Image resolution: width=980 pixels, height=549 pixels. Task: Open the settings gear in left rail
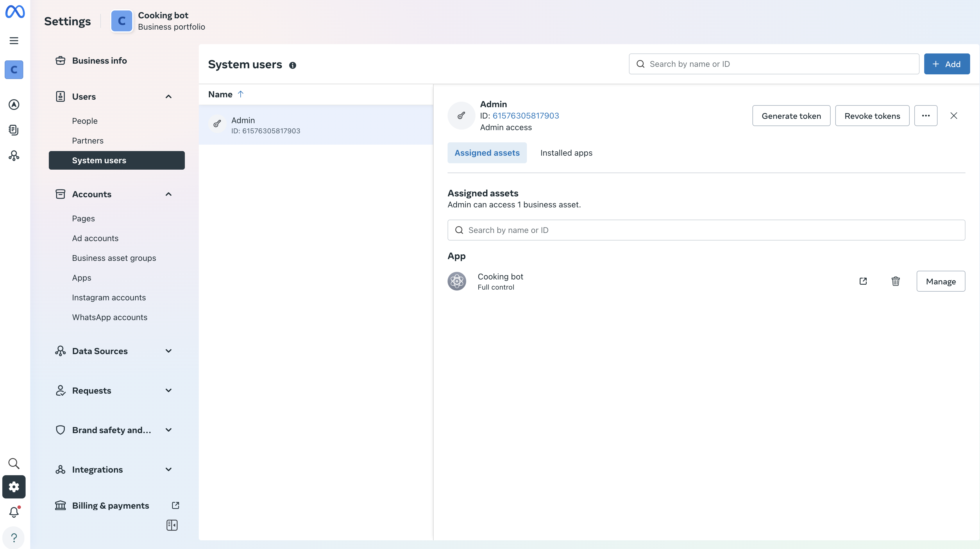click(x=14, y=487)
